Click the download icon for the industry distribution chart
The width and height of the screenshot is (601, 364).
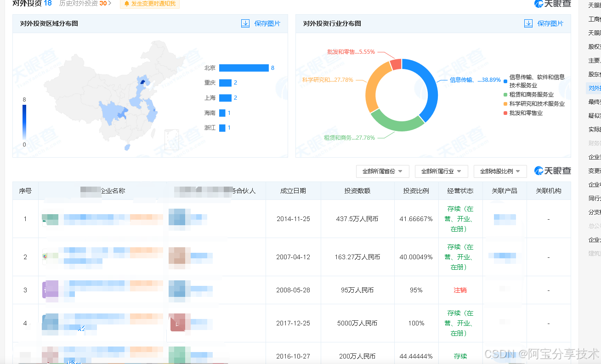pos(528,23)
